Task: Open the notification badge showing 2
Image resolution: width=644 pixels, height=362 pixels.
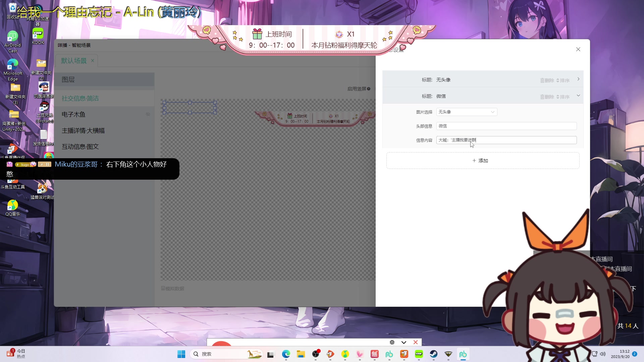Action: (635, 354)
